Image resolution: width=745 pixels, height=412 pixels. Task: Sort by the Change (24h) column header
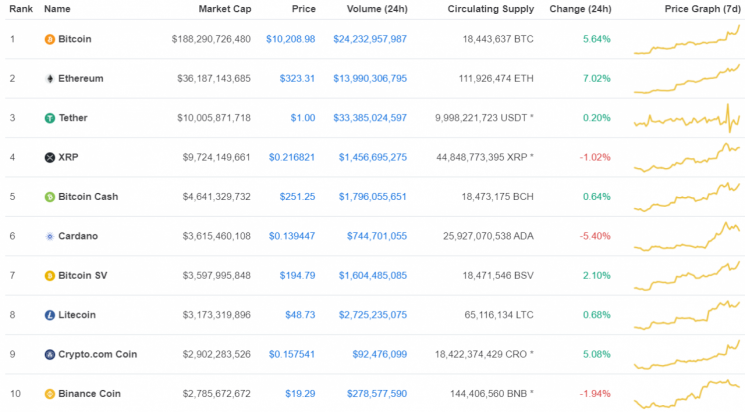[x=580, y=9]
